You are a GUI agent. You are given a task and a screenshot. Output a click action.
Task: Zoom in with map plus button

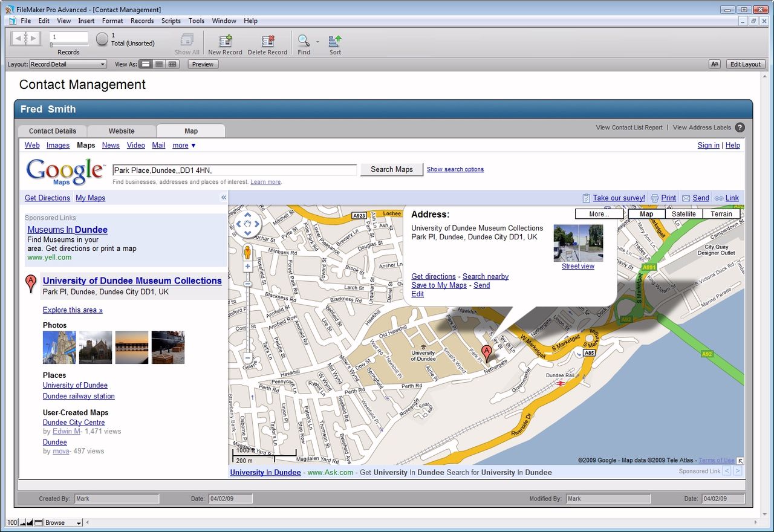click(x=247, y=267)
